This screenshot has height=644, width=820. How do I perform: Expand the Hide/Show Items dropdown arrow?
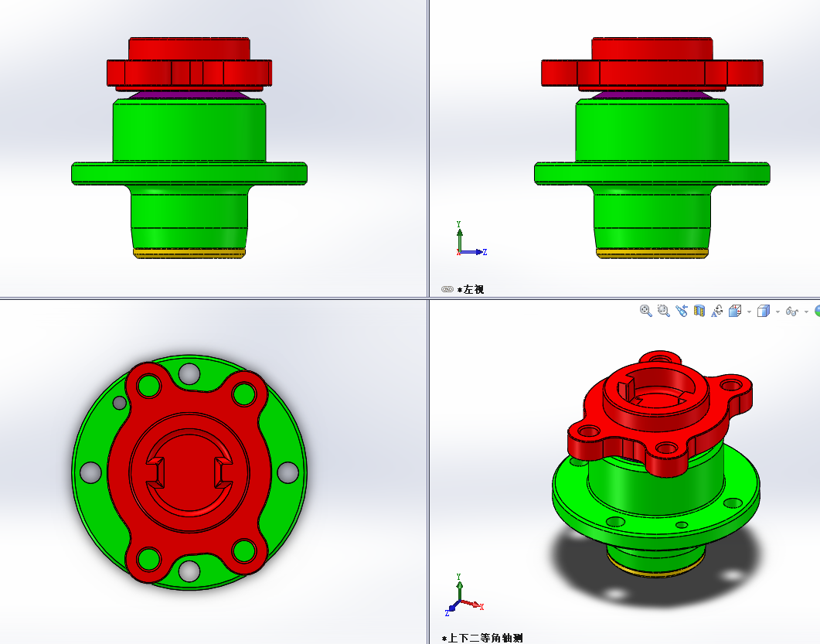pyautogui.click(x=806, y=312)
